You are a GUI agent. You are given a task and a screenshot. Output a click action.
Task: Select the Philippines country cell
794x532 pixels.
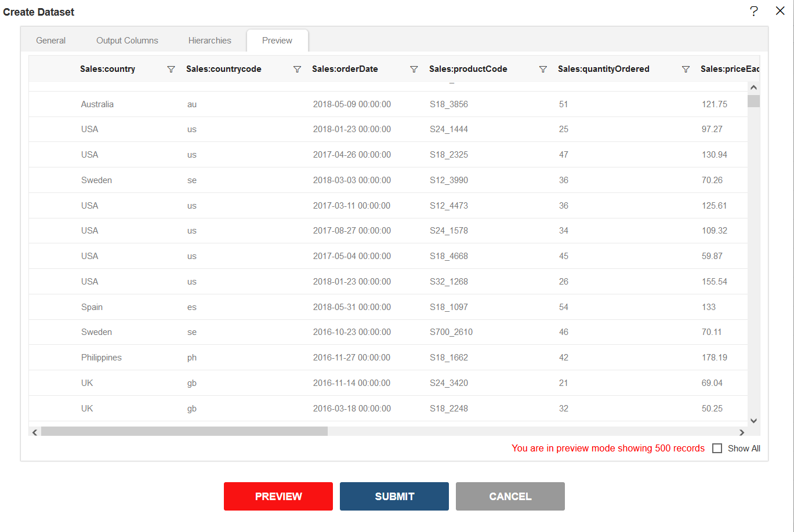(x=101, y=358)
